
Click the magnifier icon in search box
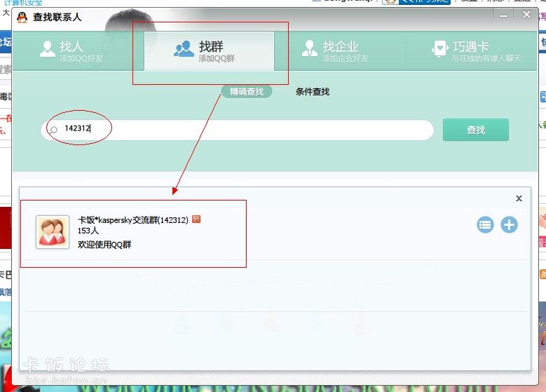[x=53, y=130]
